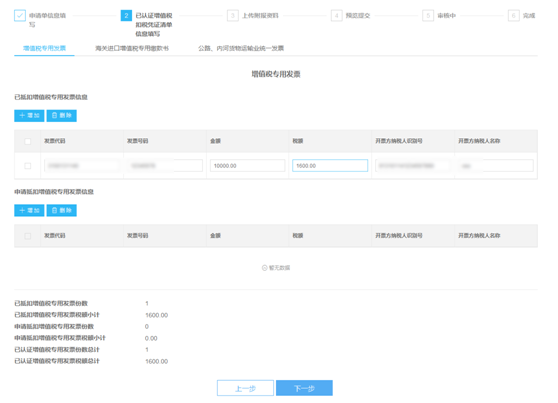
Task: Edit the 金额 field showing 10000.00
Action: pyautogui.click(x=247, y=166)
